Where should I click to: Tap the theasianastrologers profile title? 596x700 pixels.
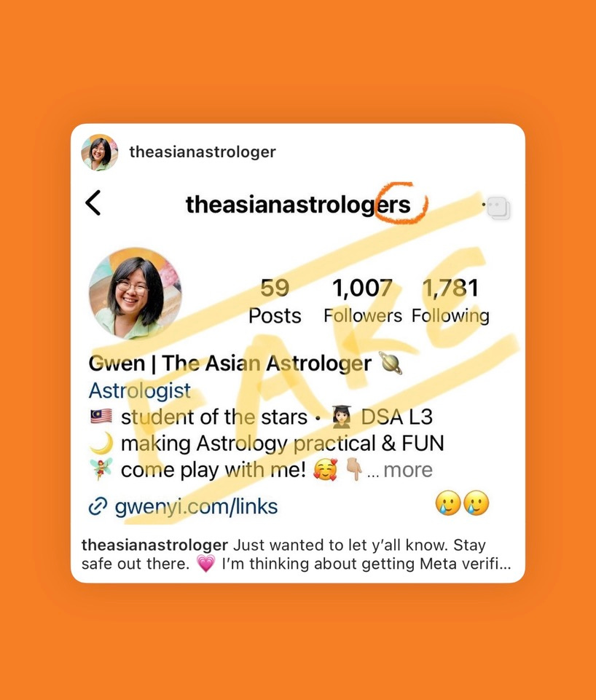tap(298, 205)
